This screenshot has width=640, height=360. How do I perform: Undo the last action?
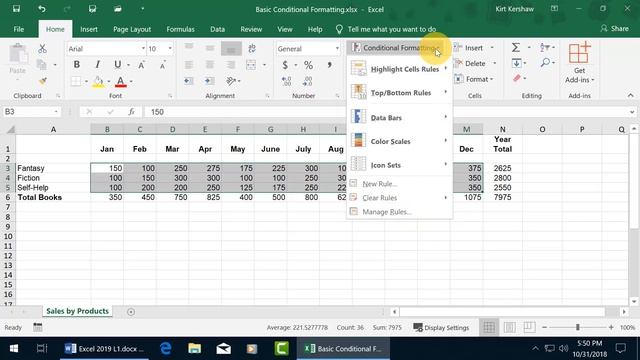[42, 9]
